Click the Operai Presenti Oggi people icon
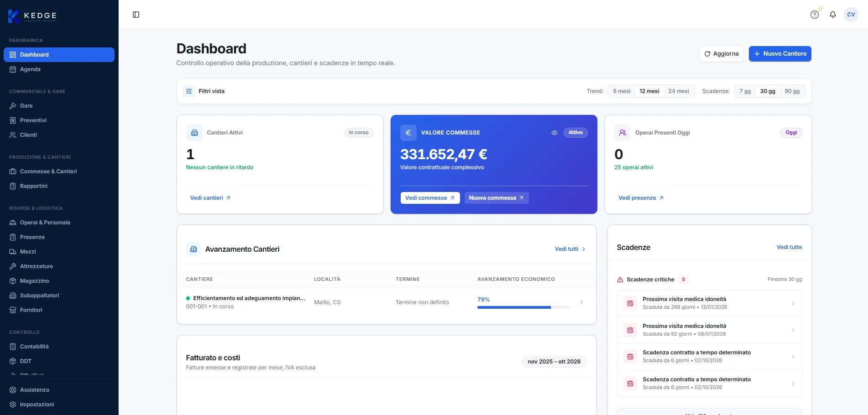This screenshot has width=868, height=415. [x=622, y=133]
